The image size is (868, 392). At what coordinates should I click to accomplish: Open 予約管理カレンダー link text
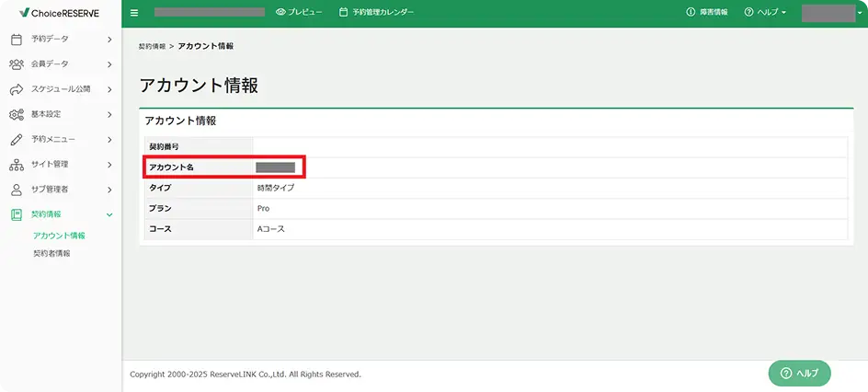[383, 12]
